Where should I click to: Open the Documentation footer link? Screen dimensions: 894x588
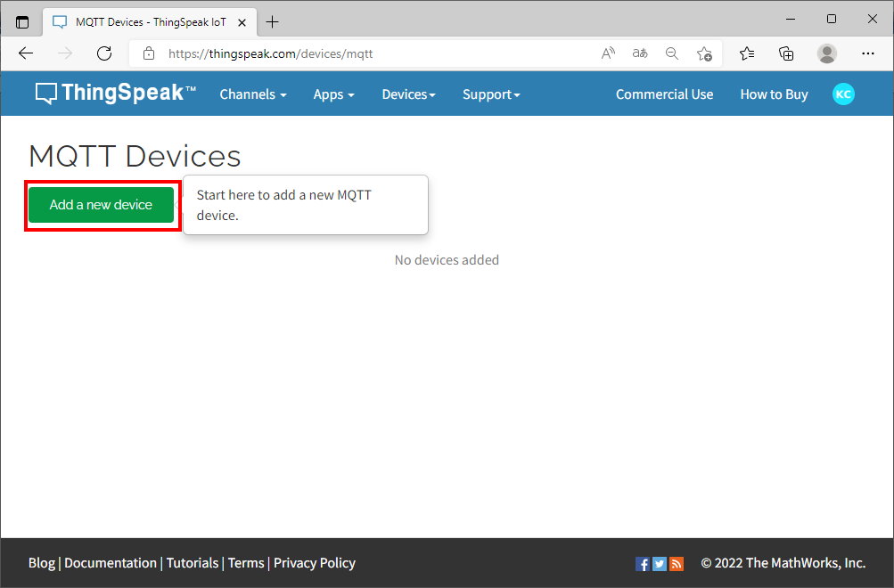pos(110,563)
